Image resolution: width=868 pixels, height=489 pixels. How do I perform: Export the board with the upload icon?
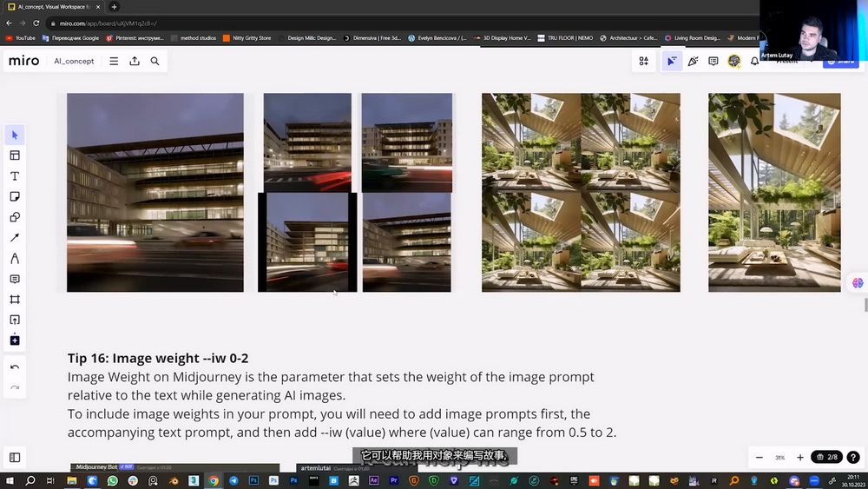point(135,61)
